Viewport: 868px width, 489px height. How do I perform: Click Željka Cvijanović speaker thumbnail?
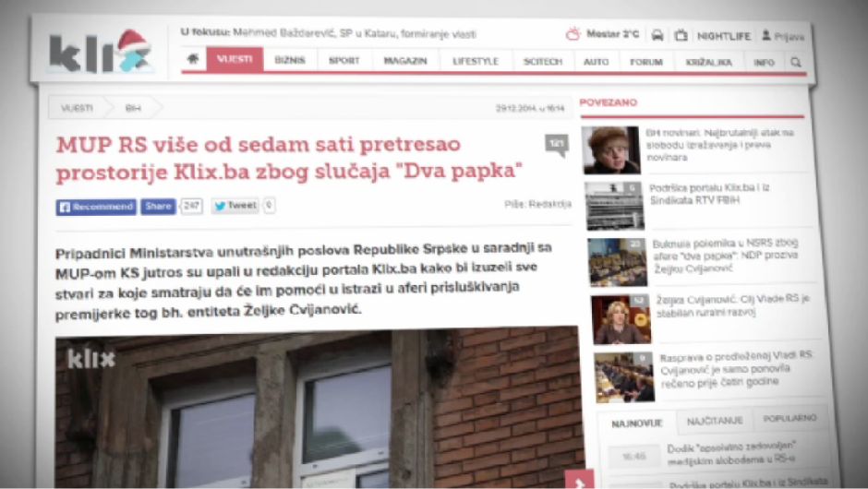(x=621, y=320)
